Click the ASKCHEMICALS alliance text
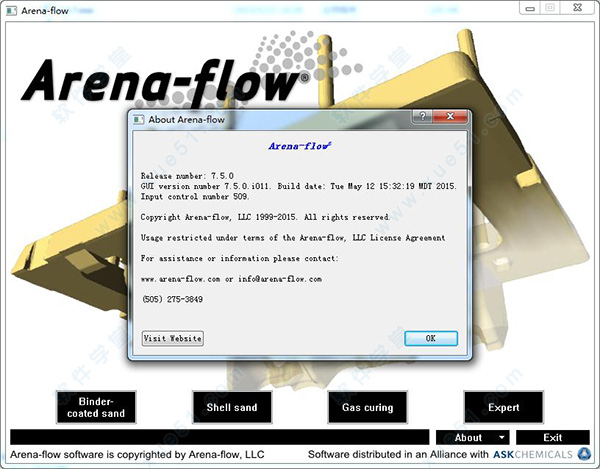Screen dimensions: 600x469 (533, 454)
